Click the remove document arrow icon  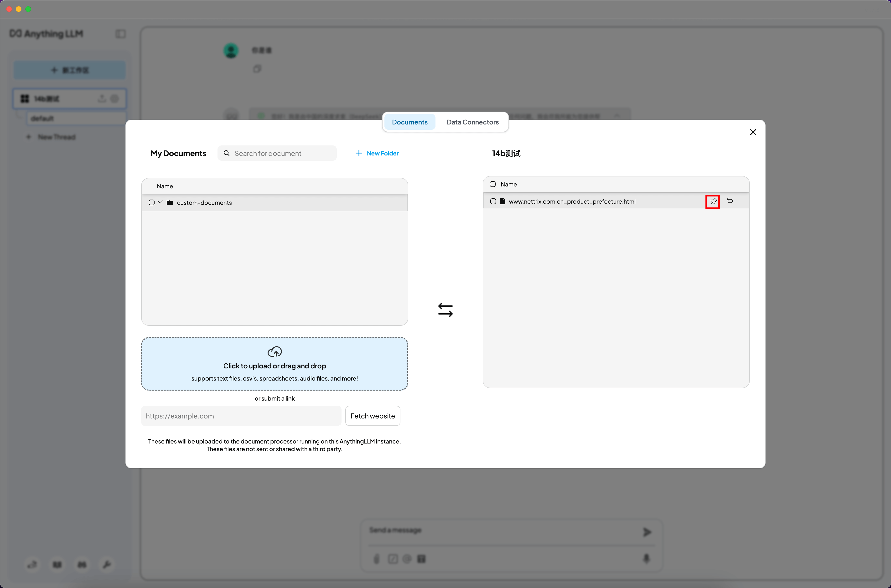click(730, 201)
